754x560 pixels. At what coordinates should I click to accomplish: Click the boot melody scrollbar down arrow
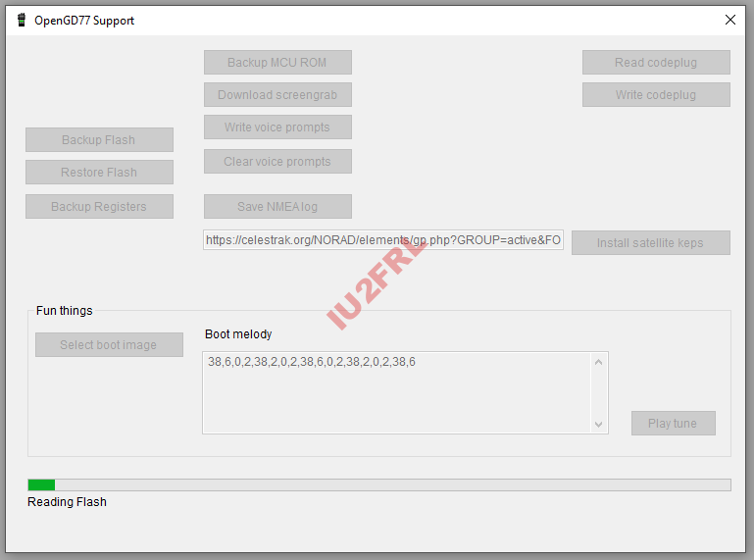599,425
